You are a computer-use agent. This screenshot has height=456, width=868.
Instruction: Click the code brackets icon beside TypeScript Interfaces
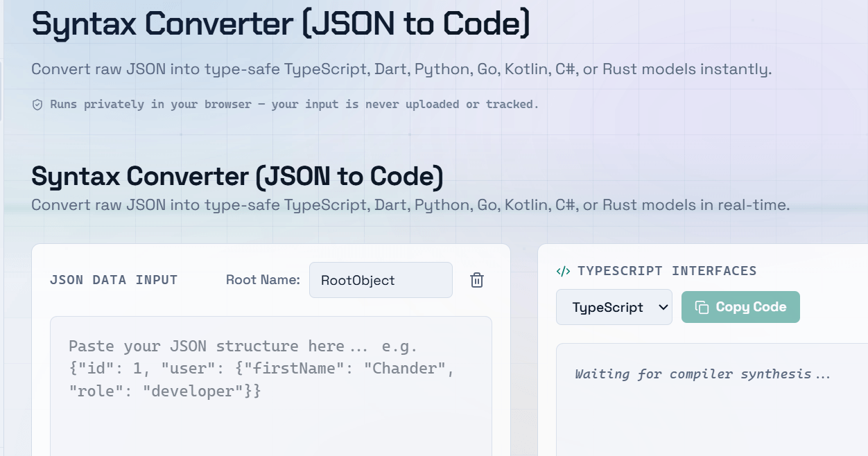(x=563, y=271)
